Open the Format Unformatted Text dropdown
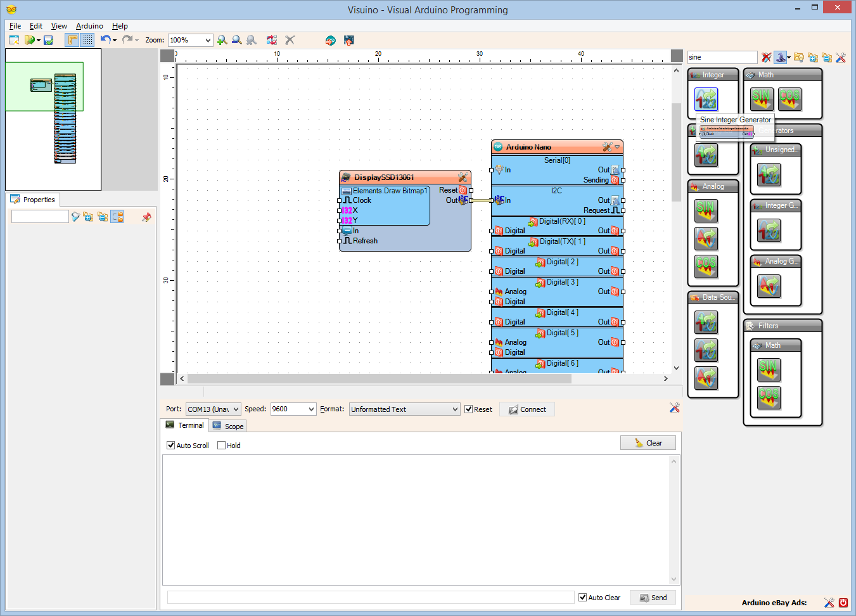Viewport: 856px width, 616px height. pos(457,409)
